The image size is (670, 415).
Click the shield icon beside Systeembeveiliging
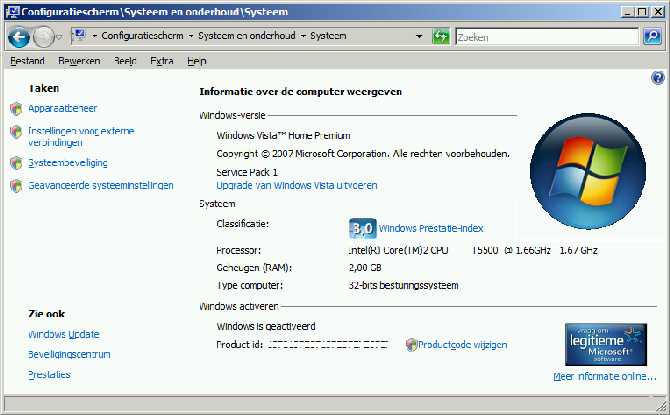(16, 163)
